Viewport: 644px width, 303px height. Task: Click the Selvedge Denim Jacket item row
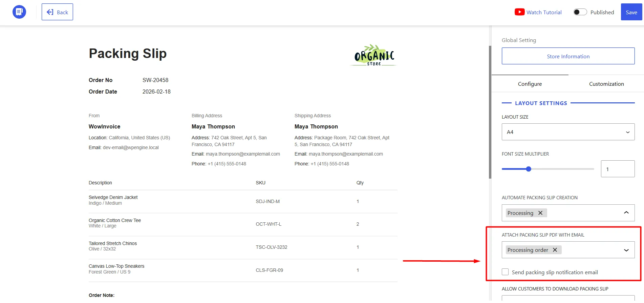(x=243, y=201)
